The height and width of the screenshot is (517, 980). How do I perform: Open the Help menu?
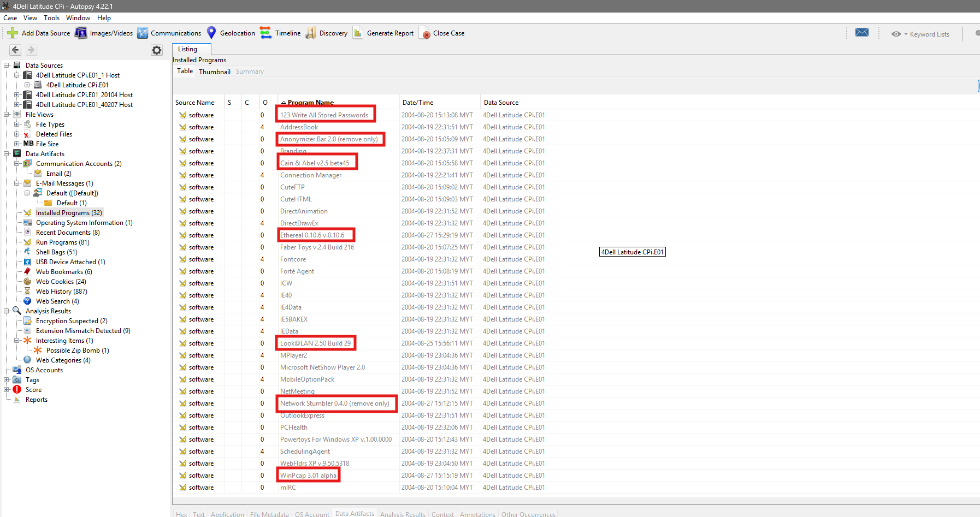pyautogui.click(x=104, y=18)
